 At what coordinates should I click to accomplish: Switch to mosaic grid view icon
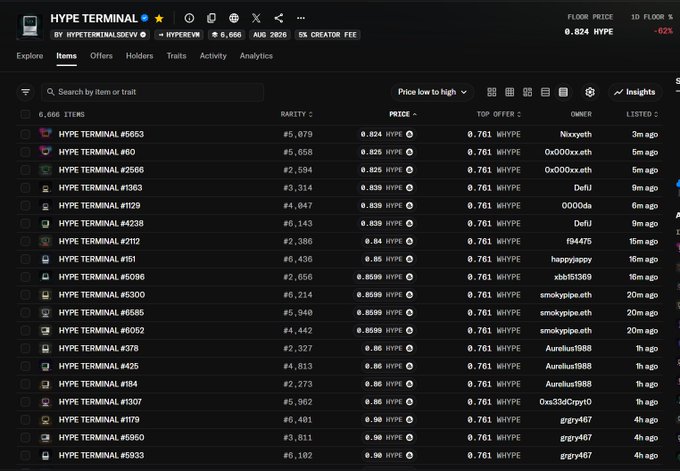pos(527,92)
